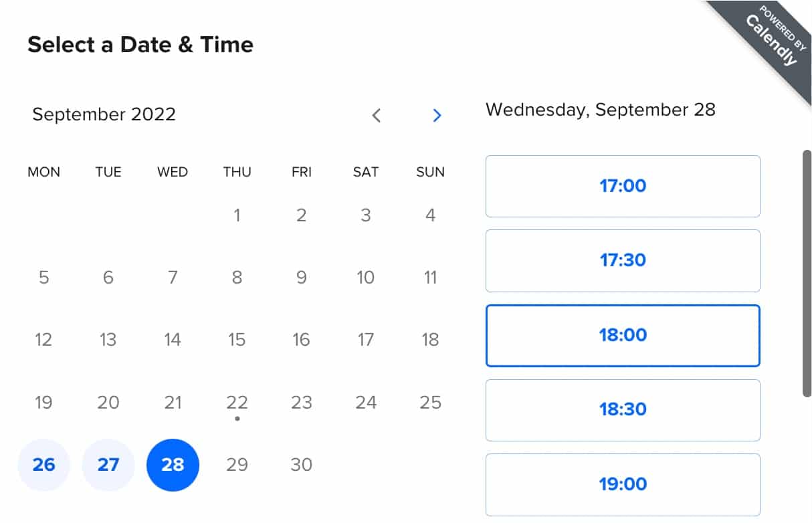
Task: Select the 17:30 time slot
Action: pos(623,261)
